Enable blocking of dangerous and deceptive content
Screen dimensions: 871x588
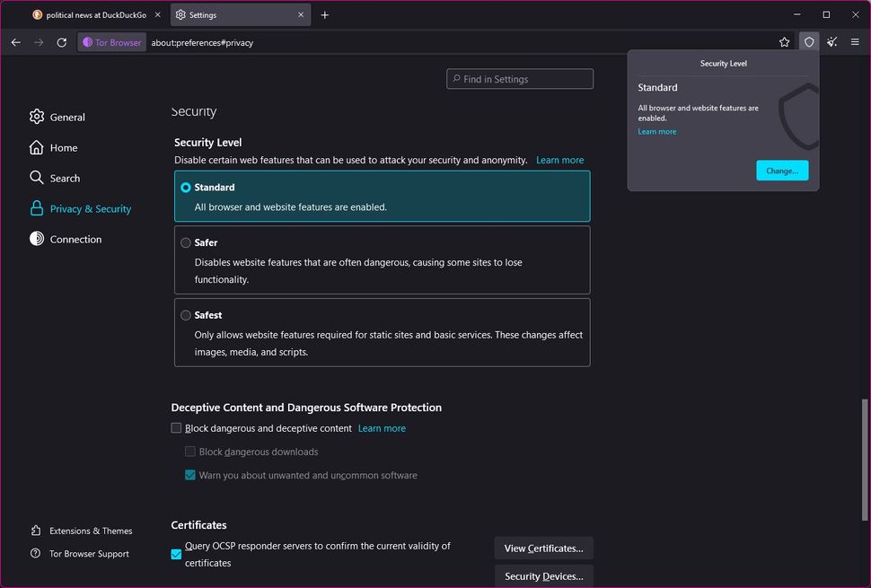pos(176,428)
